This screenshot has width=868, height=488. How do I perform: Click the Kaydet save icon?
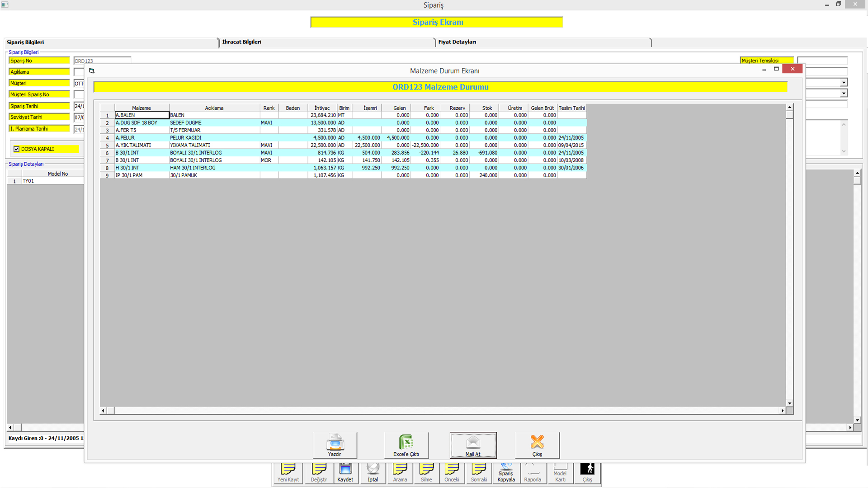point(345,470)
